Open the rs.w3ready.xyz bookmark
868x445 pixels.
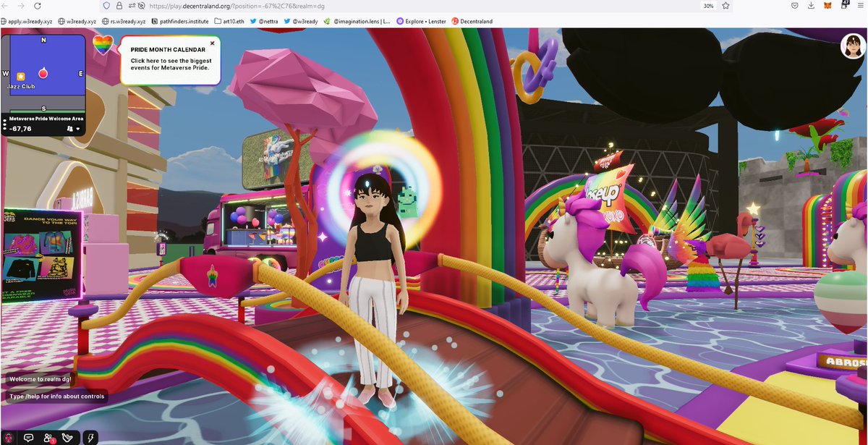pyautogui.click(x=124, y=21)
